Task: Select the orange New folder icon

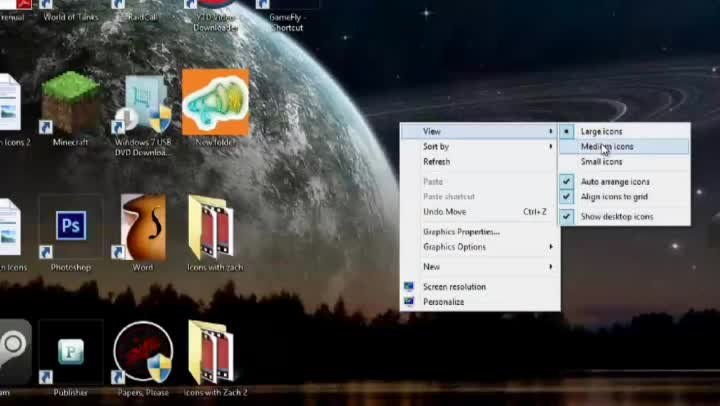Action: (215, 102)
